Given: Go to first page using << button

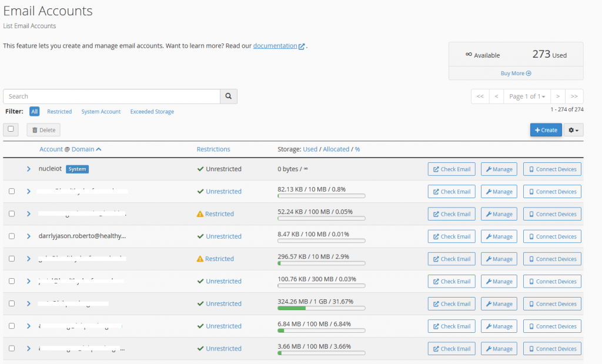Looking at the screenshot, I should point(480,96).
